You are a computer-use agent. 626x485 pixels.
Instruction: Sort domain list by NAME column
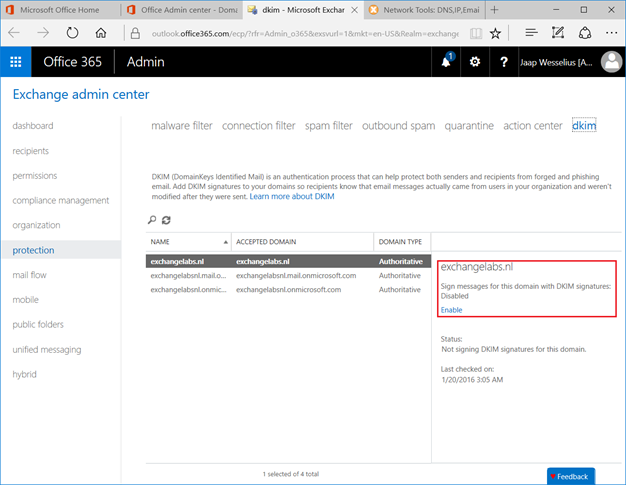coord(188,242)
